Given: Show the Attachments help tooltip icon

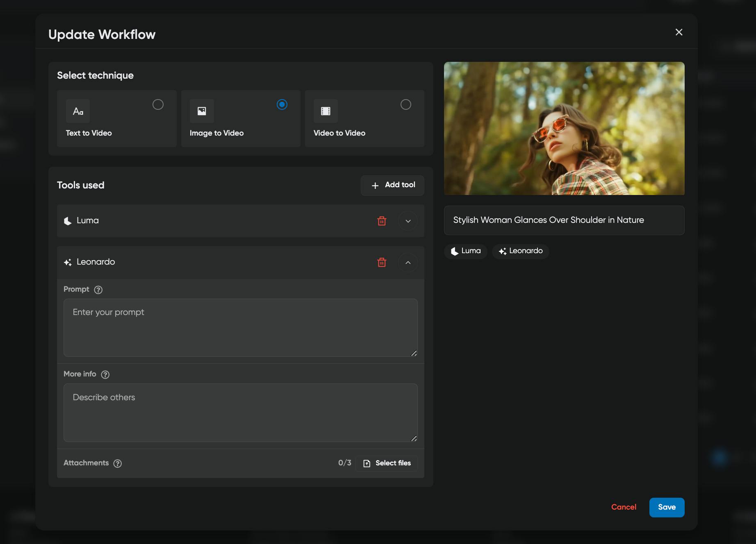Looking at the screenshot, I should pos(118,463).
